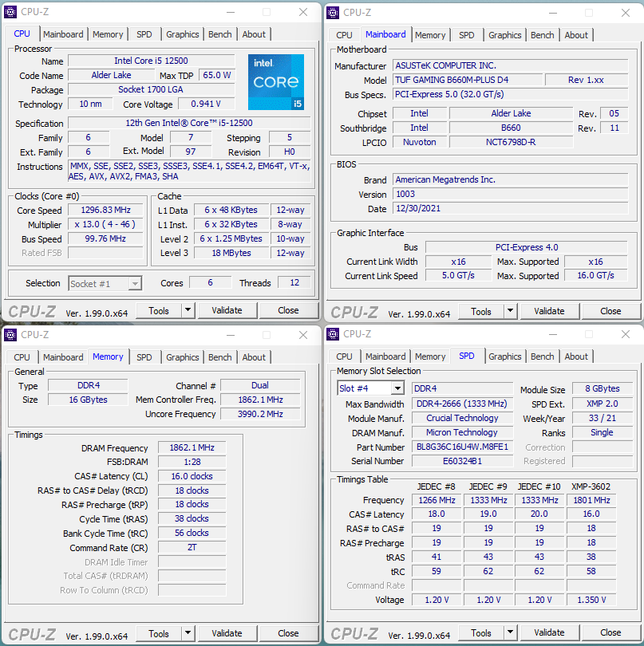This screenshot has height=646, width=644.
Task: Open the Tools dropdown arrow in the CPU-tab window
Action: pos(188,310)
